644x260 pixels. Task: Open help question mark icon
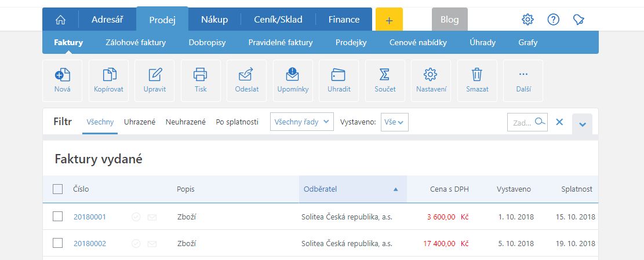(x=553, y=19)
